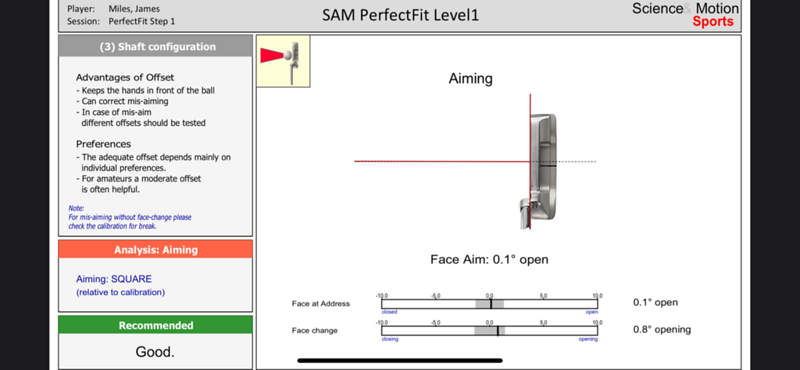Click the Advantages of Offset heading
Viewport: 800px width, 370px height.
pyautogui.click(x=125, y=78)
